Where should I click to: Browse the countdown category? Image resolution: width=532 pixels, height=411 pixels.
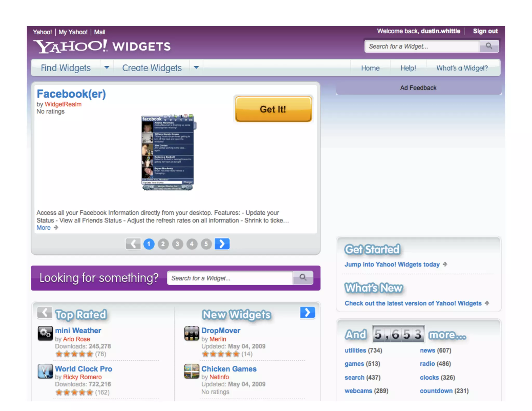pyautogui.click(x=436, y=391)
